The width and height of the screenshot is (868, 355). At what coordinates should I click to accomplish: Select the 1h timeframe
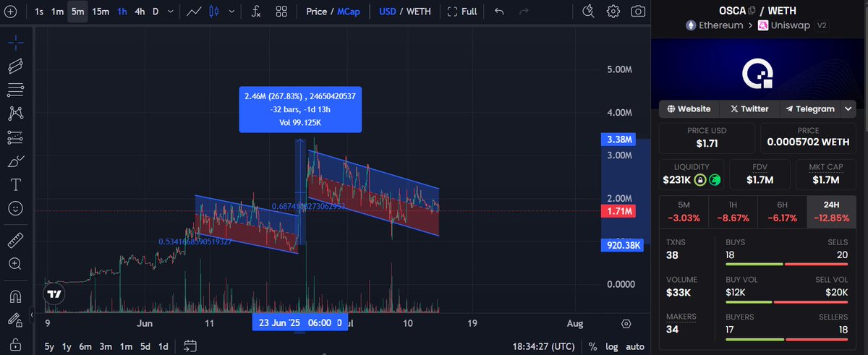pyautogui.click(x=123, y=12)
